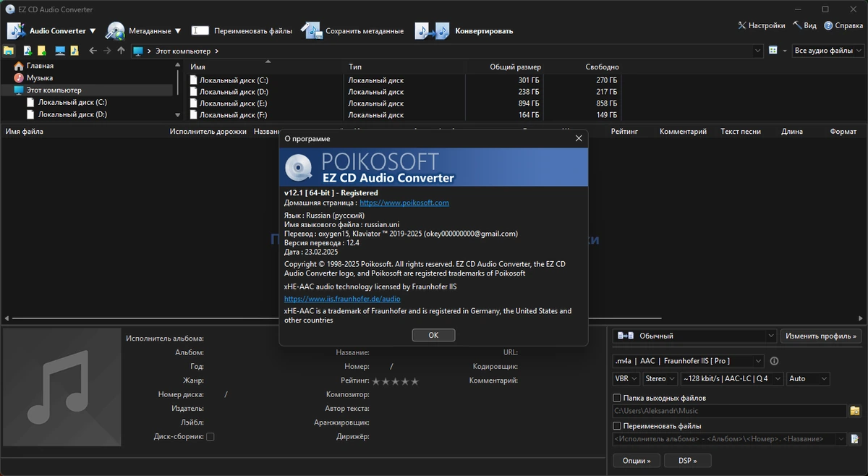Click the edit filename pattern icon
The width and height of the screenshot is (868, 476).
(855, 439)
